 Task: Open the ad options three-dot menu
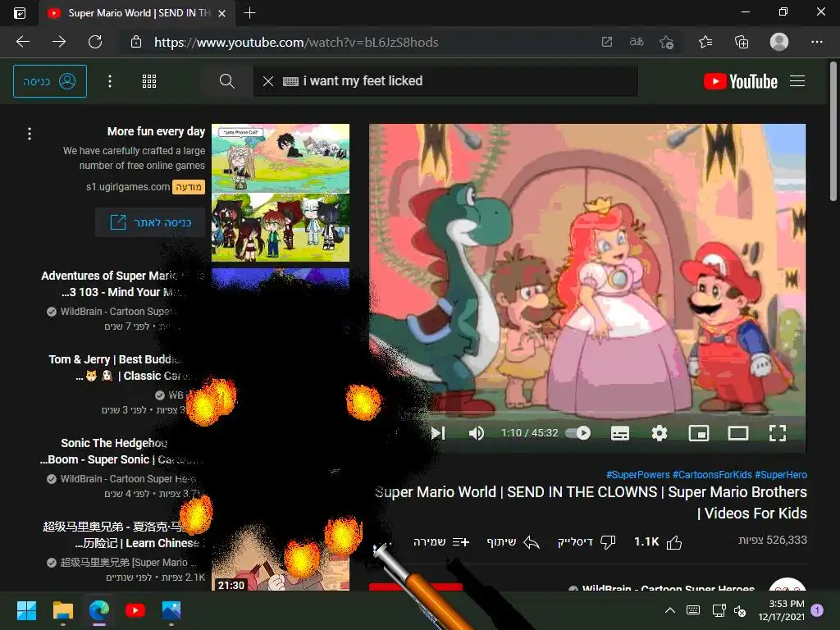pyautogui.click(x=30, y=134)
